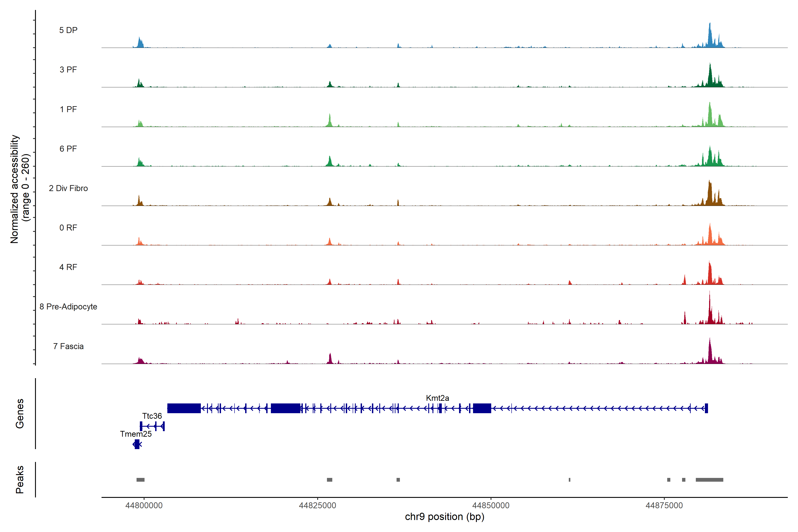Click the 0 RF track label

[68, 228]
